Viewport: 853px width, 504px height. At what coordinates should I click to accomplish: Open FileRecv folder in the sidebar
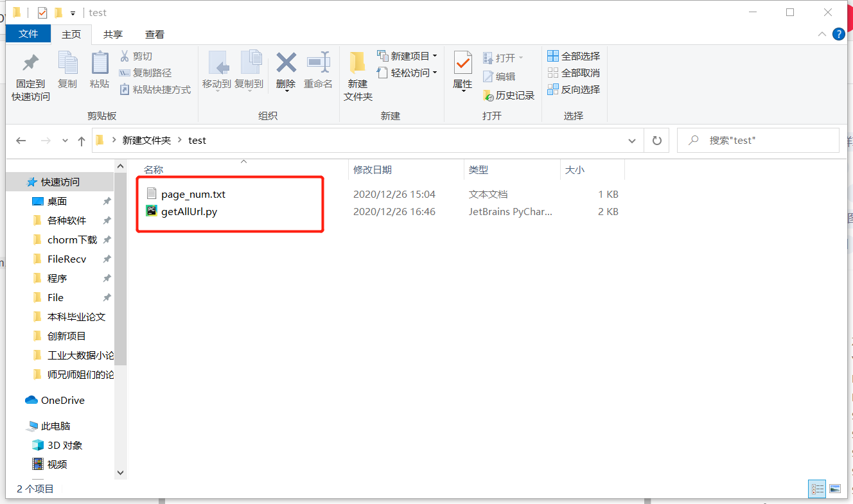click(67, 259)
